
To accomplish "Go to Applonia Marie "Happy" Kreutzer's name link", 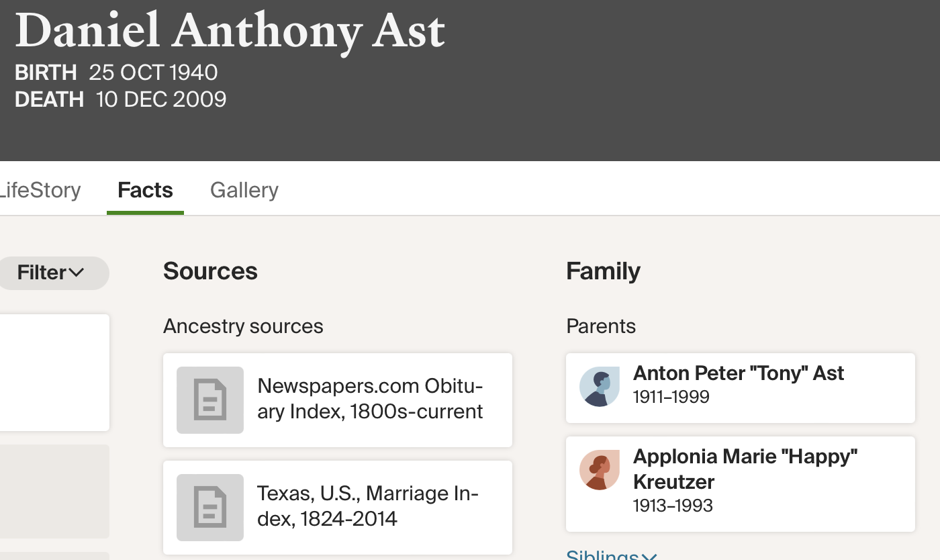I will [x=745, y=469].
